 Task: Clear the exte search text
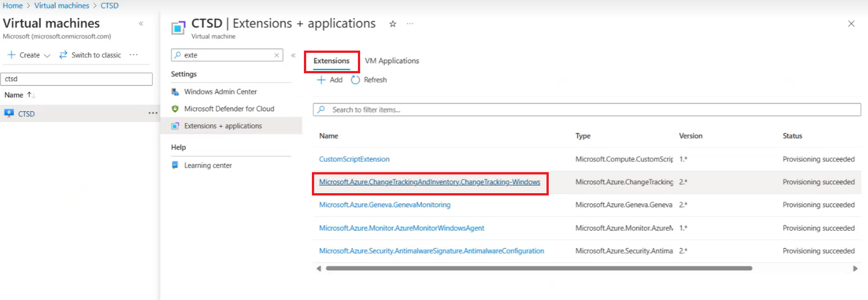tap(277, 55)
